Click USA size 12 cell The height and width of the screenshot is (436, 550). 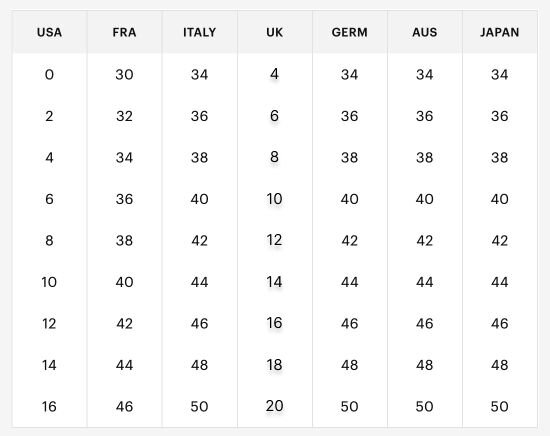point(49,323)
